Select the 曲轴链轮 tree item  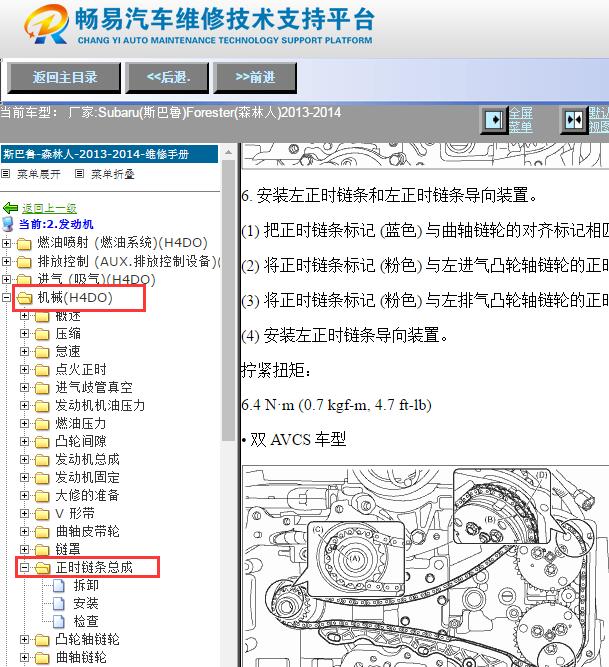coord(81,657)
